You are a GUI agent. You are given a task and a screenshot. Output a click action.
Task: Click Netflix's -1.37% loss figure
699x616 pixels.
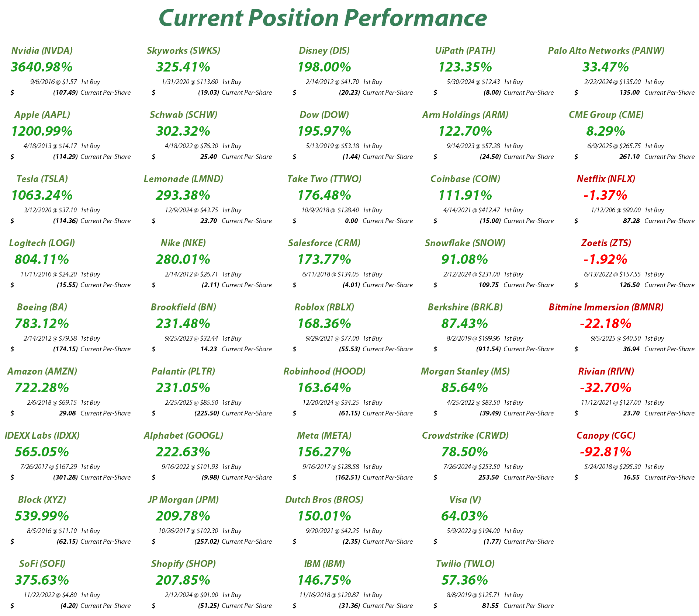(x=605, y=195)
